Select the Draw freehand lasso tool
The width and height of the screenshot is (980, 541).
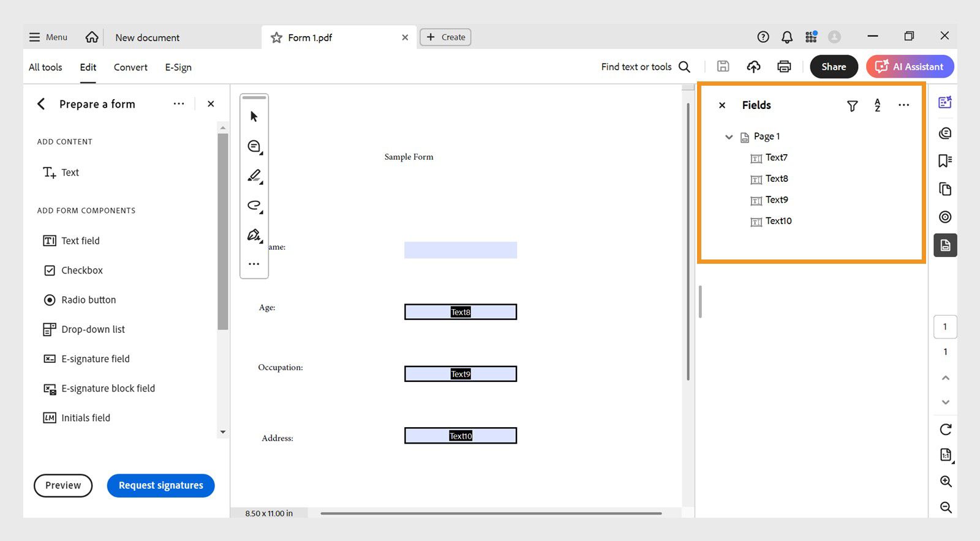pos(254,205)
